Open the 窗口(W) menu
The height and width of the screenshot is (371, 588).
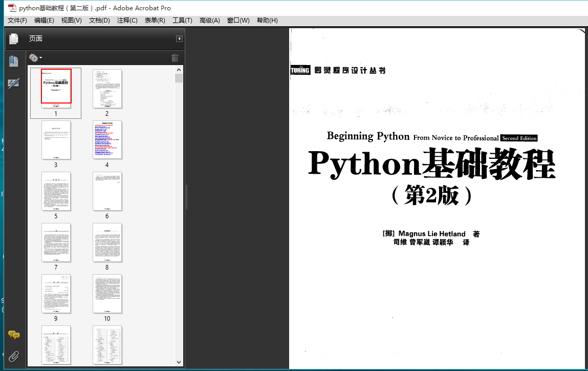coord(238,20)
